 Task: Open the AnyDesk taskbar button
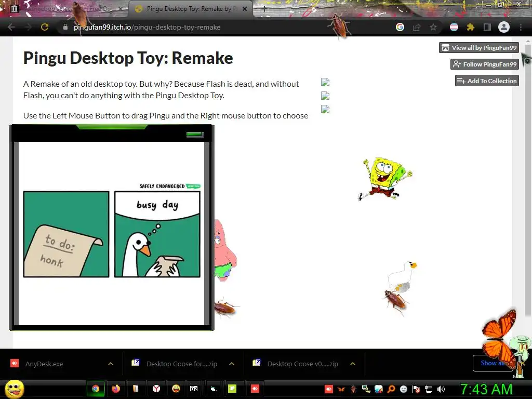pos(255,389)
